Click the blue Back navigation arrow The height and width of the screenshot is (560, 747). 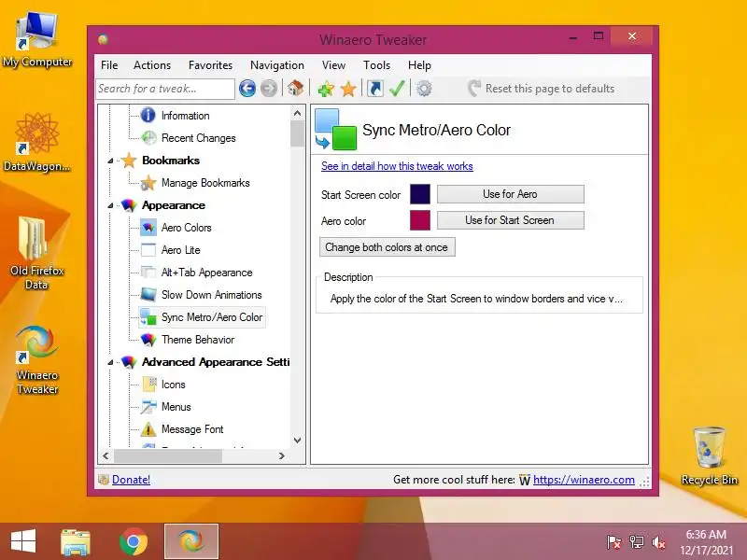[247, 89]
